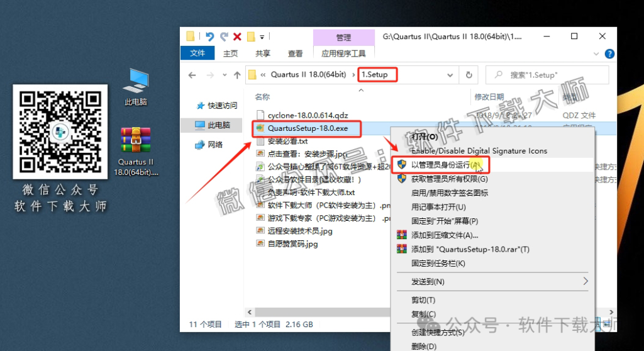Viewport: 644px width, 351px height.
Task: Switch to the 共享 ribbon tab
Action: point(263,53)
